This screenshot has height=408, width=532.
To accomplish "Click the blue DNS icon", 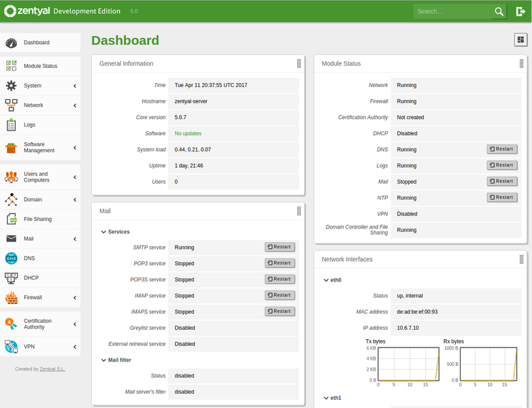I will click(x=11, y=258).
